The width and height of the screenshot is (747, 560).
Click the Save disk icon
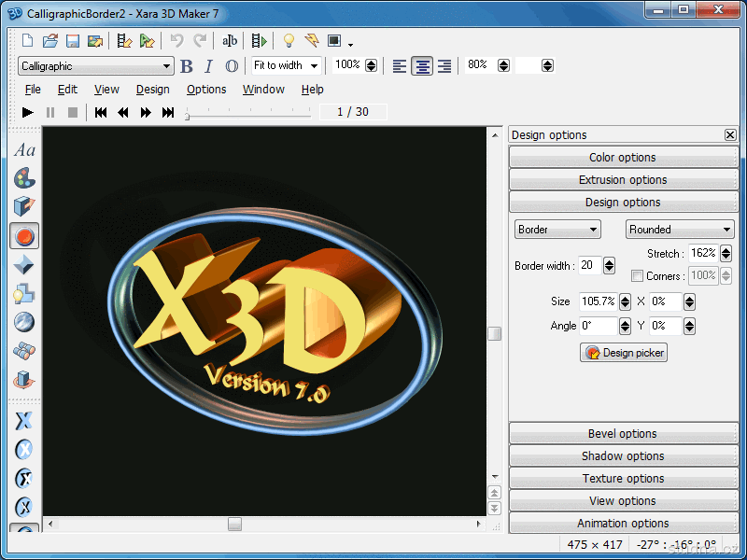click(x=72, y=41)
